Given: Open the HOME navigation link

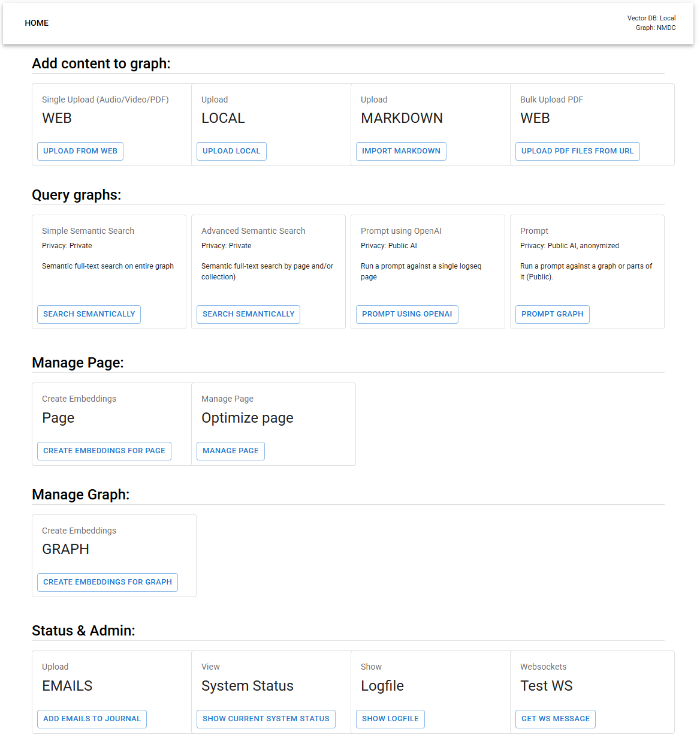Looking at the screenshot, I should [37, 23].
